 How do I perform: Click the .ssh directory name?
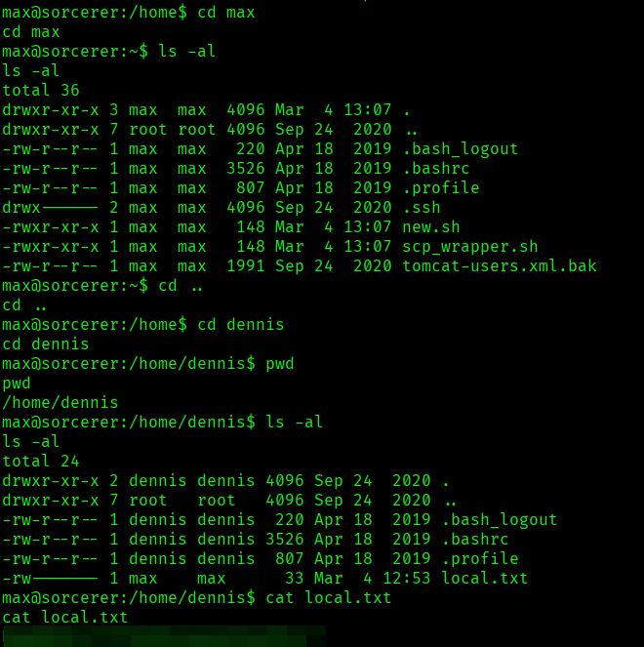point(422,207)
